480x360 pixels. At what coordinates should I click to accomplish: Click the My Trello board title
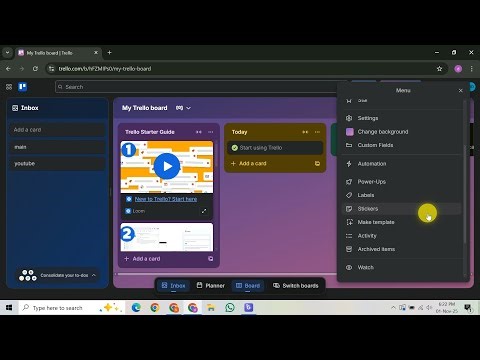[145, 108]
